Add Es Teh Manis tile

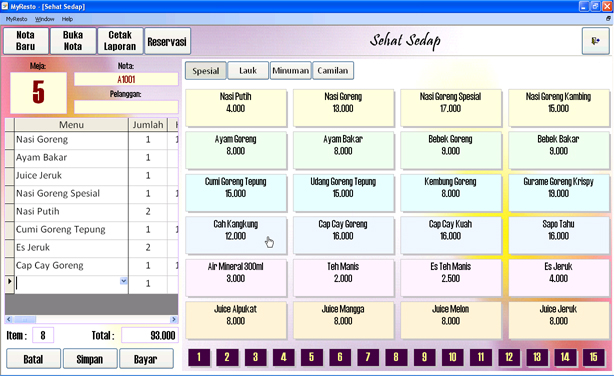[451, 278]
